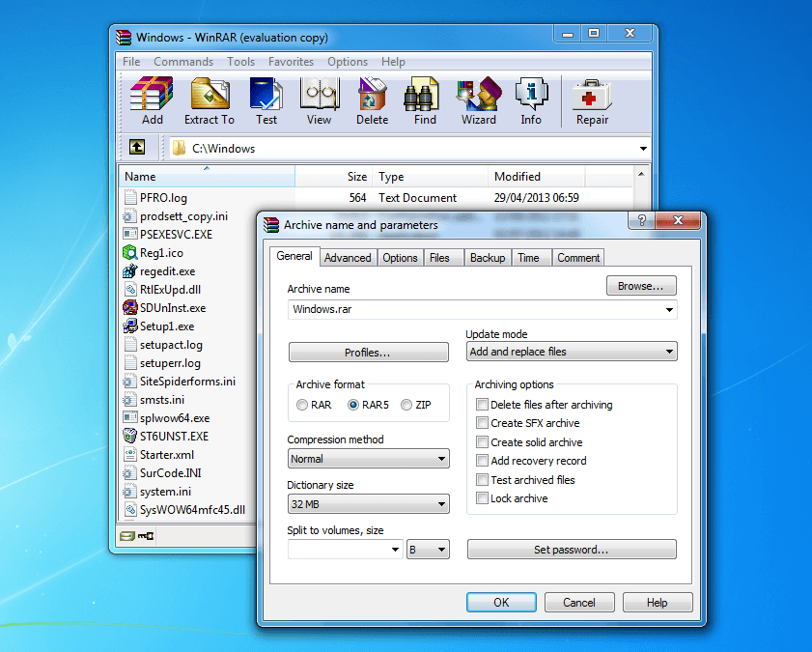Click the Set password button
Viewport: 812px width, 652px height.
pyautogui.click(x=571, y=549)
